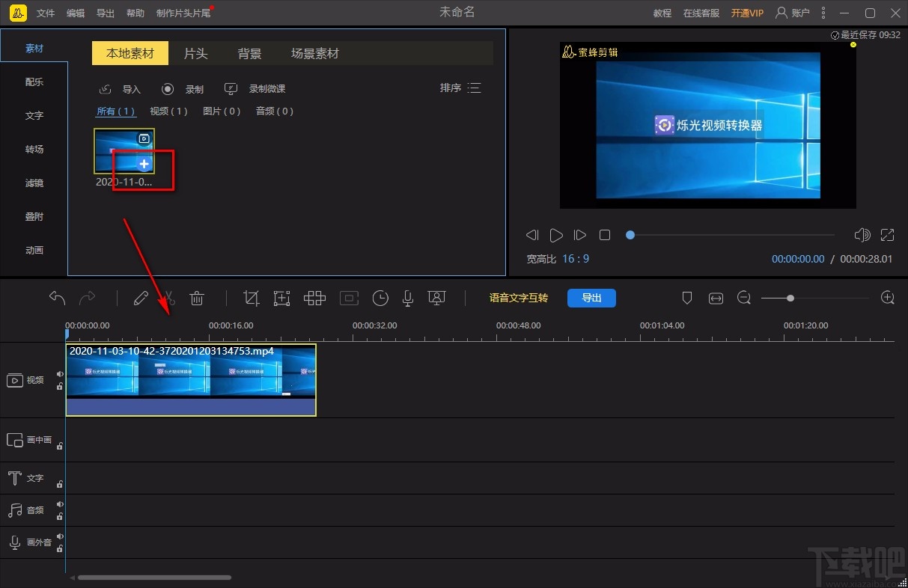The width and height of the screenshot is (908, 588).
Task: Click the freeze frame icon
Action: point(349,298)
